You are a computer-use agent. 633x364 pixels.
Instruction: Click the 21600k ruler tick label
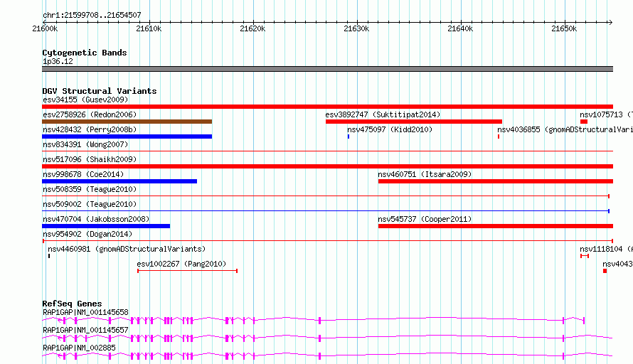pyautogui.click(x=45, y=28)
